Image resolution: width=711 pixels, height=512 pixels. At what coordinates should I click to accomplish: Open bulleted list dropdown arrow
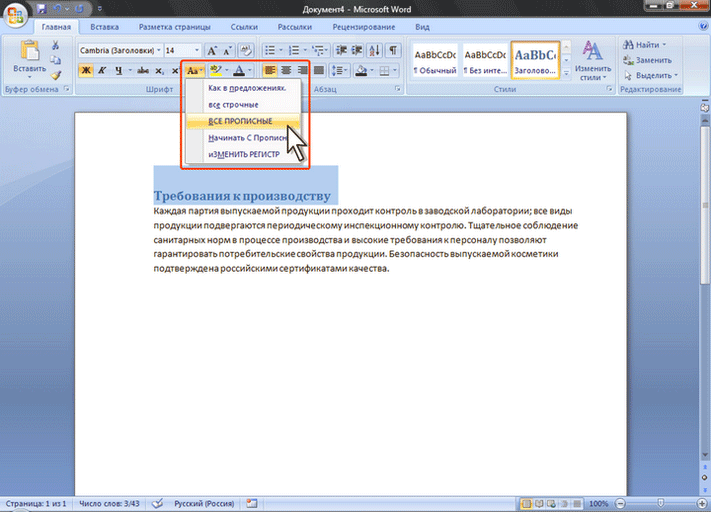click(x=281, y=50)
